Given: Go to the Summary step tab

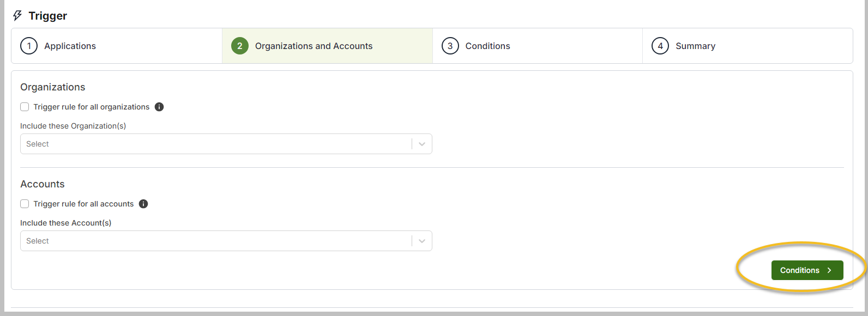Looking at the screenshot, I should coord(695,46).
